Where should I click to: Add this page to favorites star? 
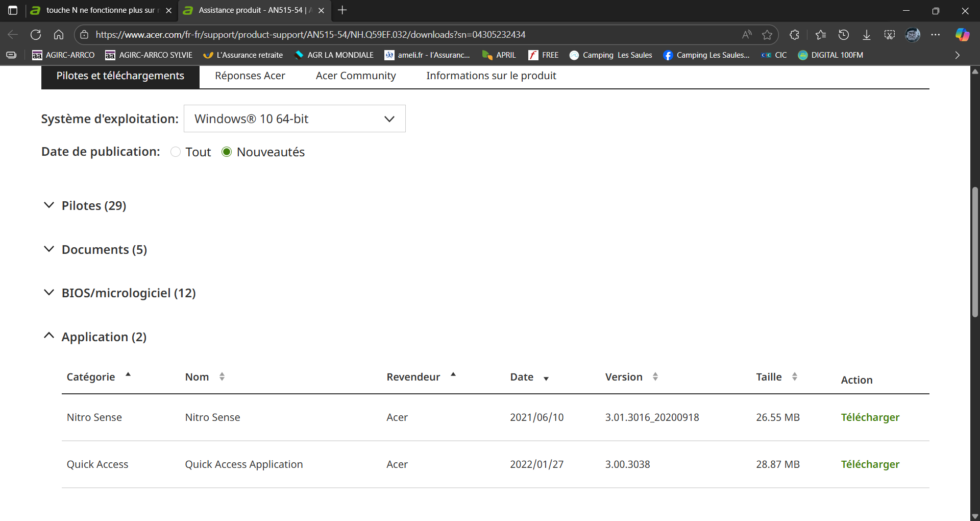click(767, 35)
